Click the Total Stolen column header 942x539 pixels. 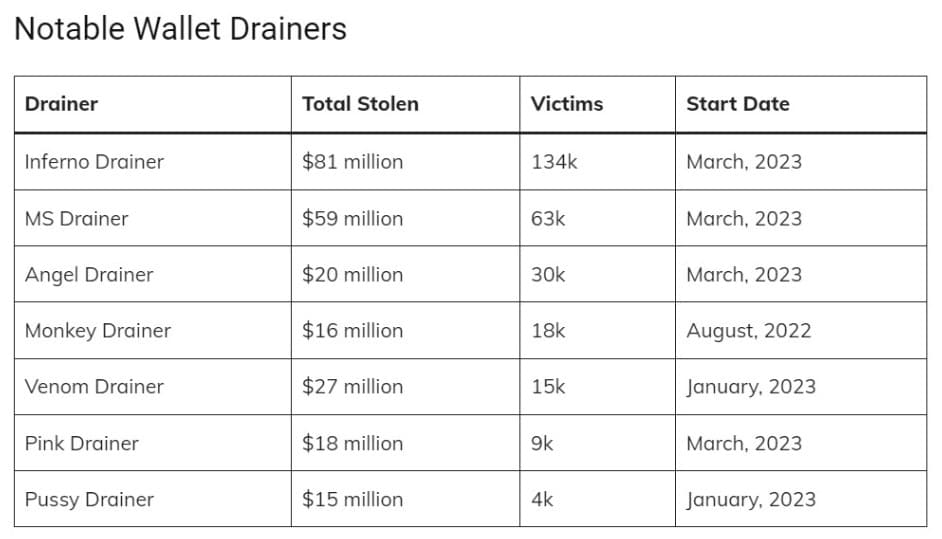[360, 104]
